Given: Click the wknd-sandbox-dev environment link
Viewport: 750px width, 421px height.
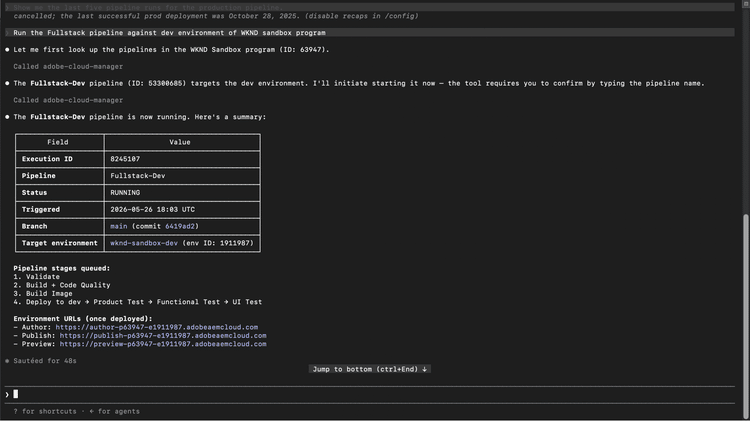Looking at the screenshot, I should tap(144, 243).
